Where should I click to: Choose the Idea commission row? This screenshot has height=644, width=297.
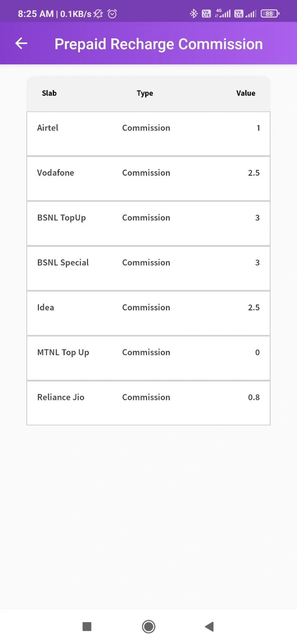click(148, 313)
